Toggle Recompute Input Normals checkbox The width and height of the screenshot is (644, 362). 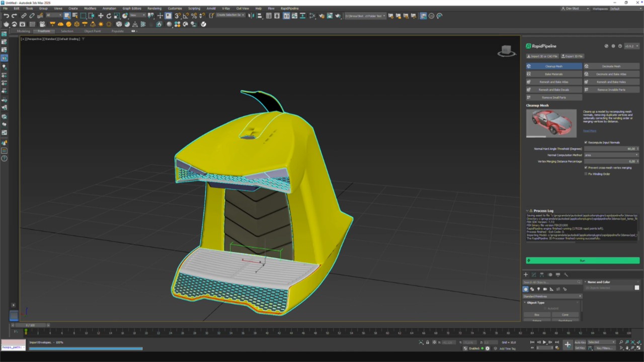(x=586, y=142)
